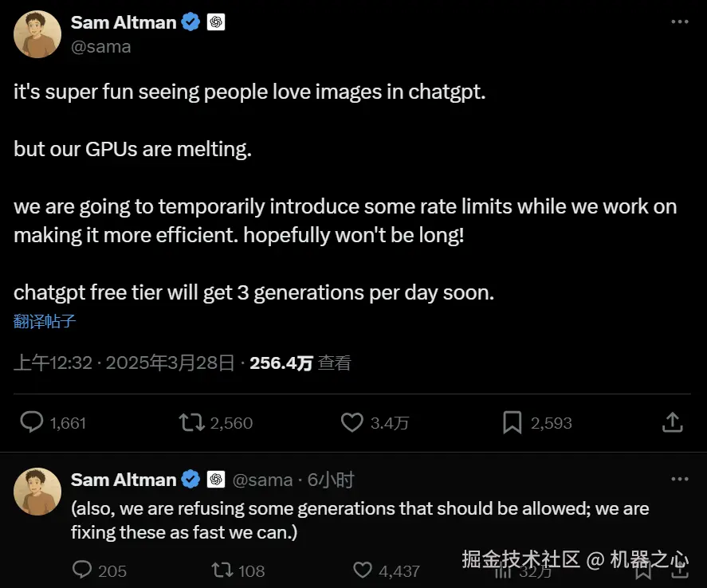Click the OpenAI affiliation badge on main tweet
This screenshot has width=707, height=588.
click(x=216, y=22)
